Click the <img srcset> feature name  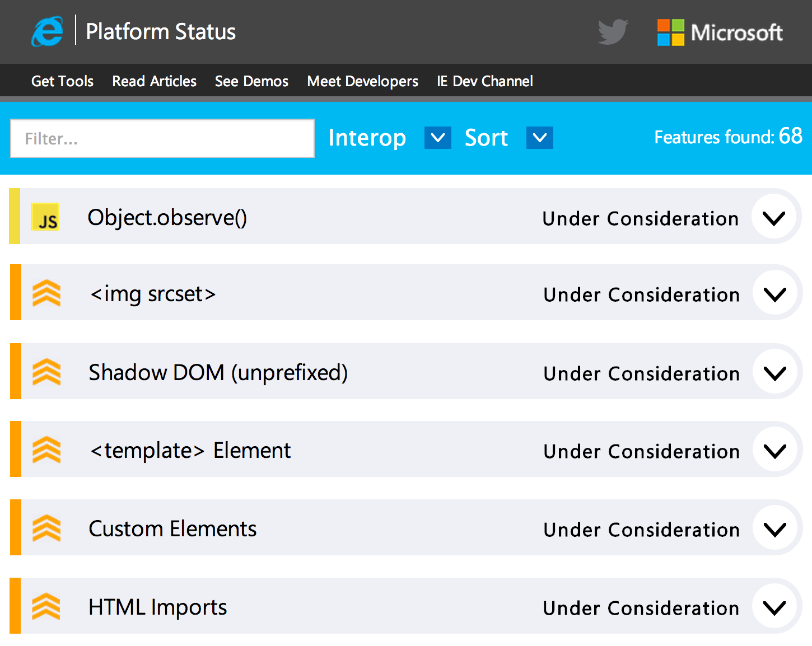coord(153,294)
